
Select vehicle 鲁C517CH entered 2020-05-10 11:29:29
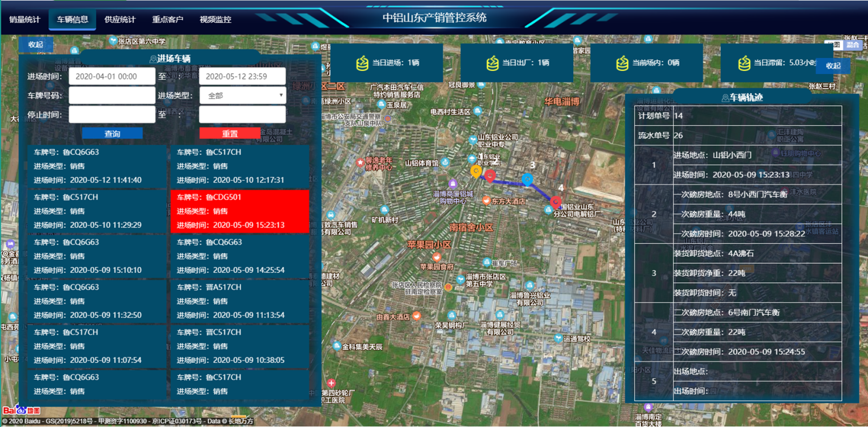pos(97,211)
